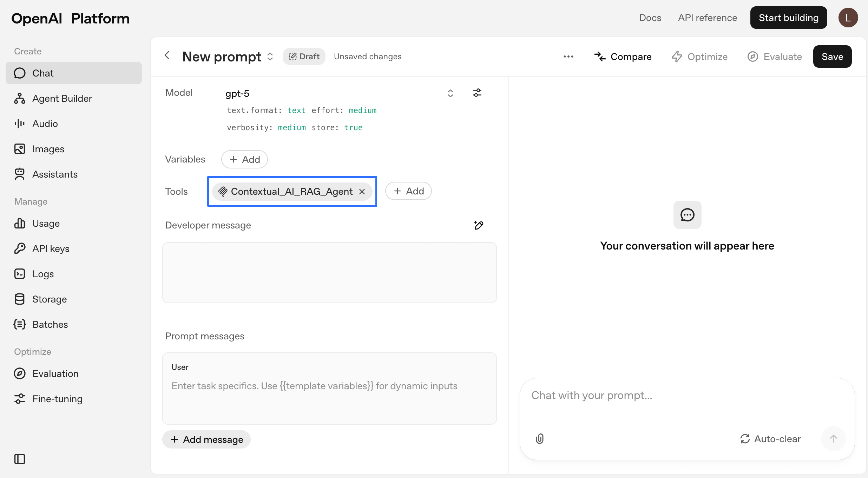Remove the Contextual_AI_RAG_Agent tool
This screenshot has width=868, height=478.
pos(362,192)
